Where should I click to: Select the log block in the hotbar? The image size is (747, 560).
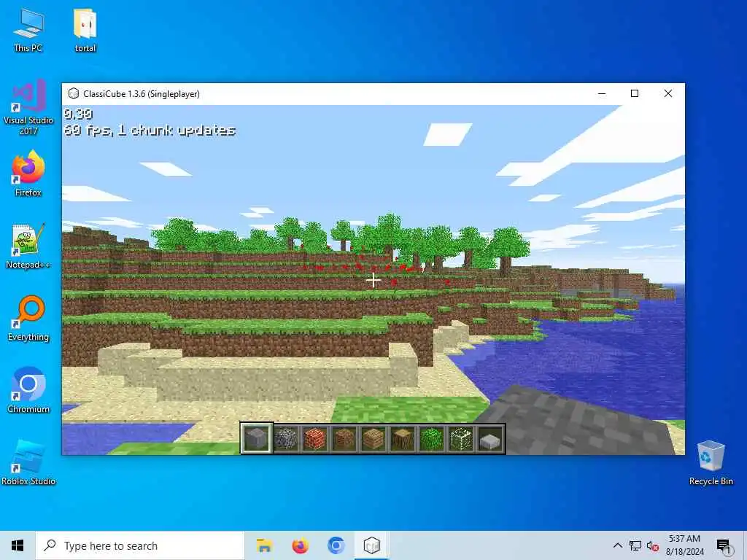(403, 438)
